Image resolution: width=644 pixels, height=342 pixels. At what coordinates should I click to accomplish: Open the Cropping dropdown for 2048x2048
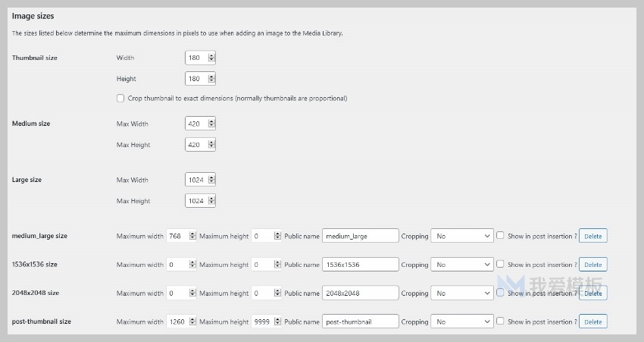[x=462, y=293]
